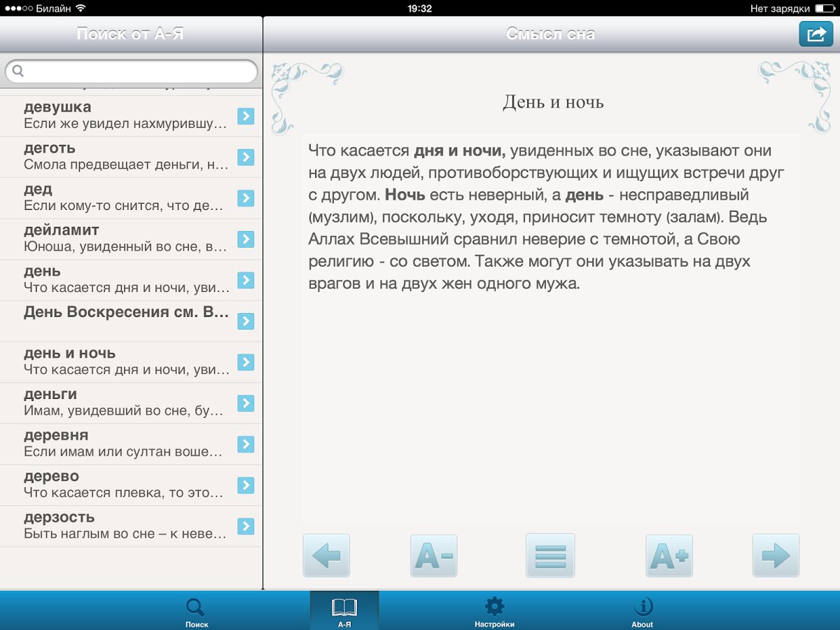Open the Настройки settings tab

click(x=494, y=611)
